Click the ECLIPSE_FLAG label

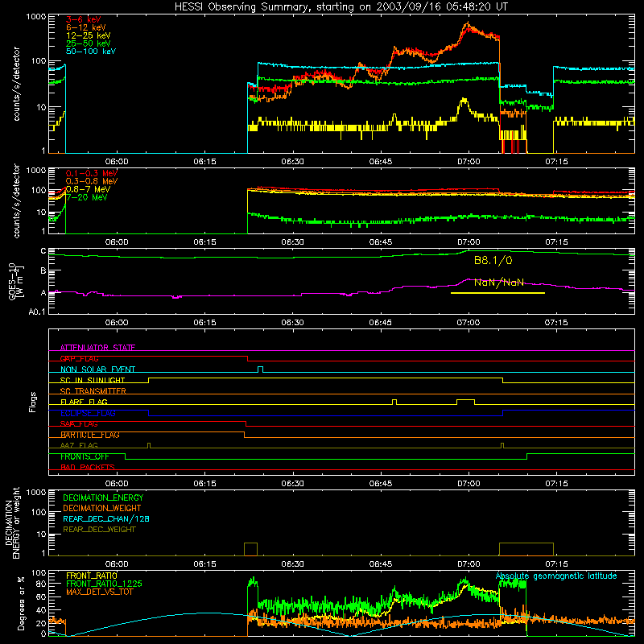click(88, 413)
